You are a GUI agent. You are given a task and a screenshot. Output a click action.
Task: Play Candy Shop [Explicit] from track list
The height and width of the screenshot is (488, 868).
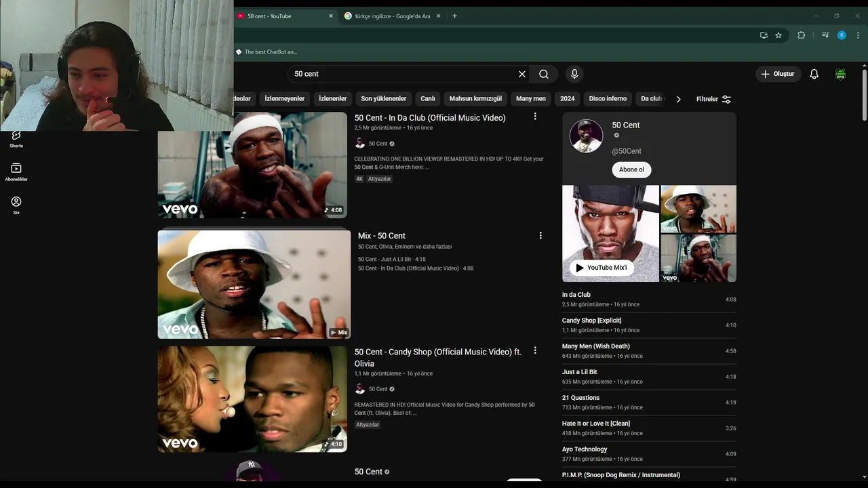[649, 325]
